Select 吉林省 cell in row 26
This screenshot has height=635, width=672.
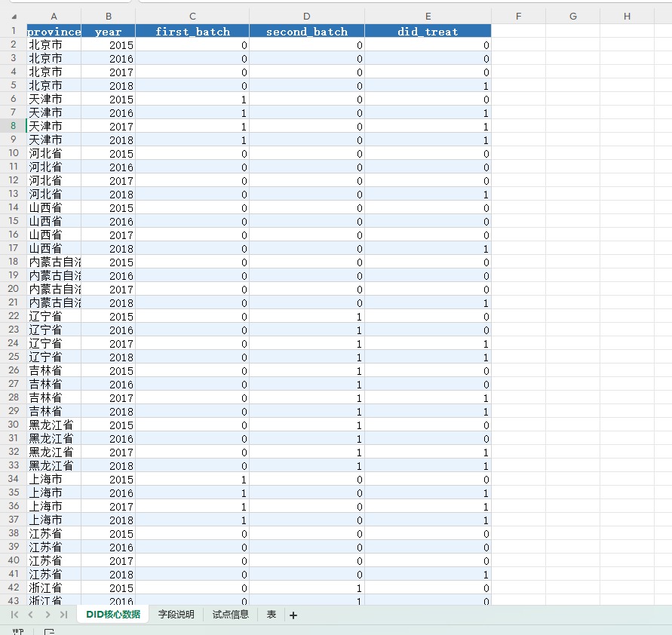click(x=54, y=370)
